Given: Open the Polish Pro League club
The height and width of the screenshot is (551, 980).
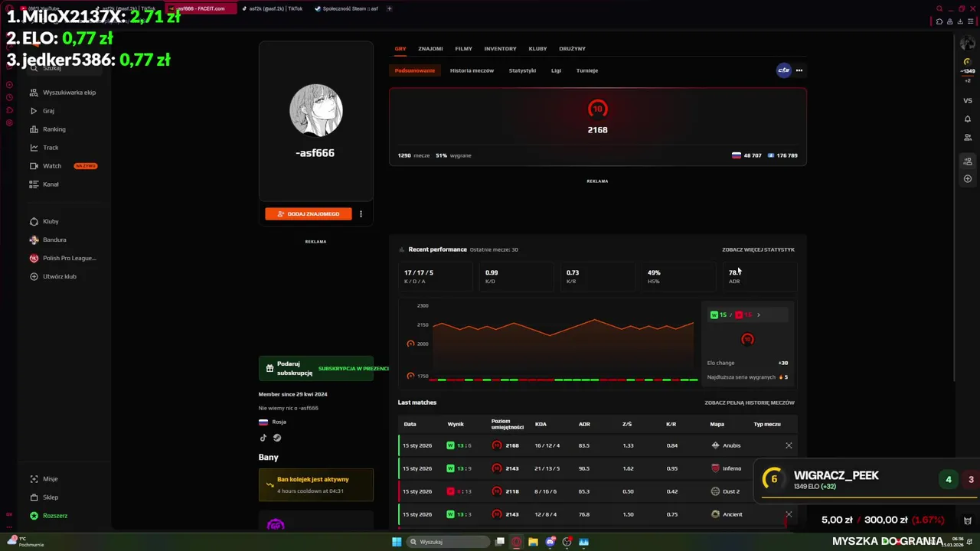Looking at the screenshot, I should point(63,258).
